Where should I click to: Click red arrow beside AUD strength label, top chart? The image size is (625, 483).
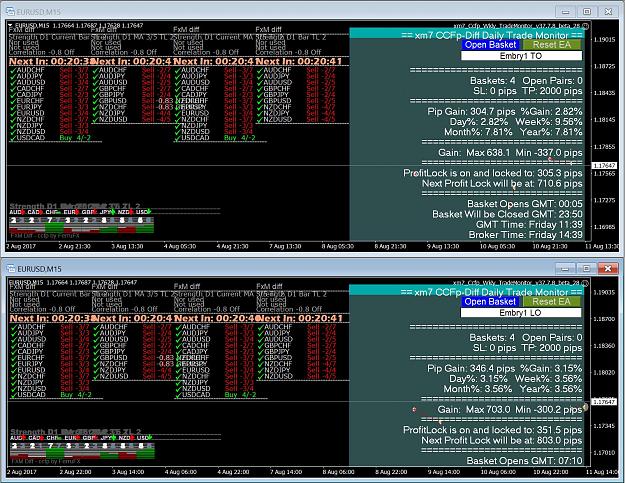23,212
